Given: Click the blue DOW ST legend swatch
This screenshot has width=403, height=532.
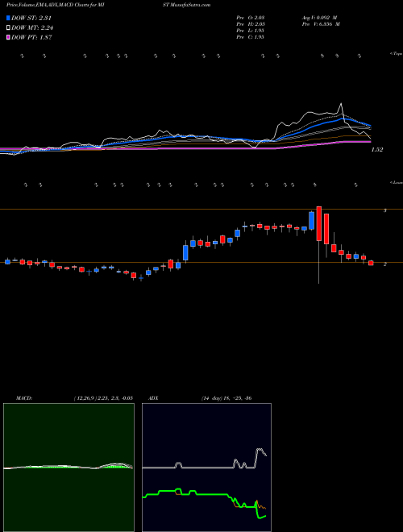Looking at the screenshot, I should [x=8, y=18].
